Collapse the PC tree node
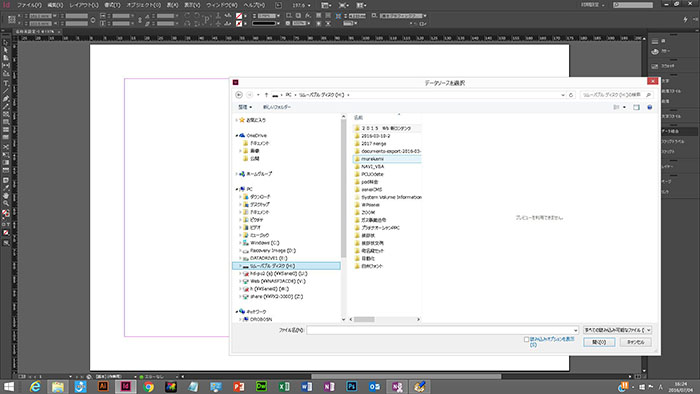700x394 pixels. point(237,189)
